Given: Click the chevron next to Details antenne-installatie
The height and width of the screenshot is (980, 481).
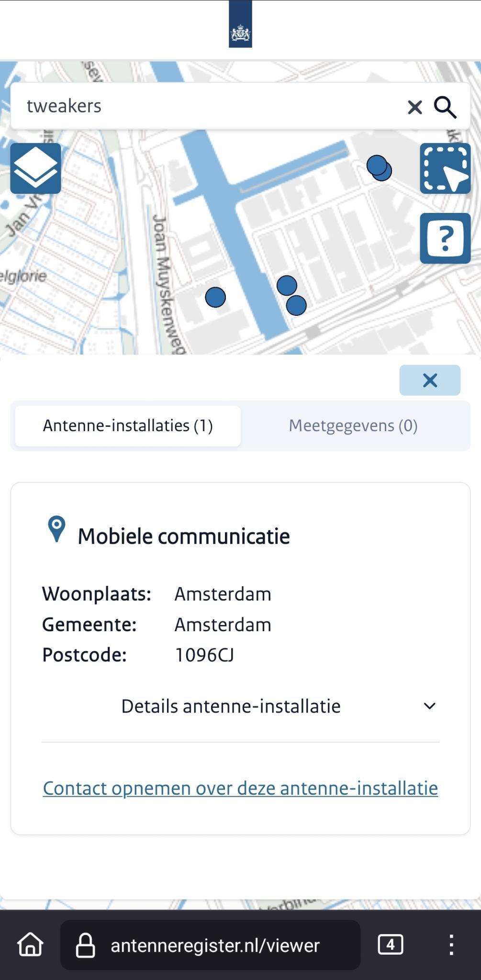Looking at the screenshot, I should point(429,706).
